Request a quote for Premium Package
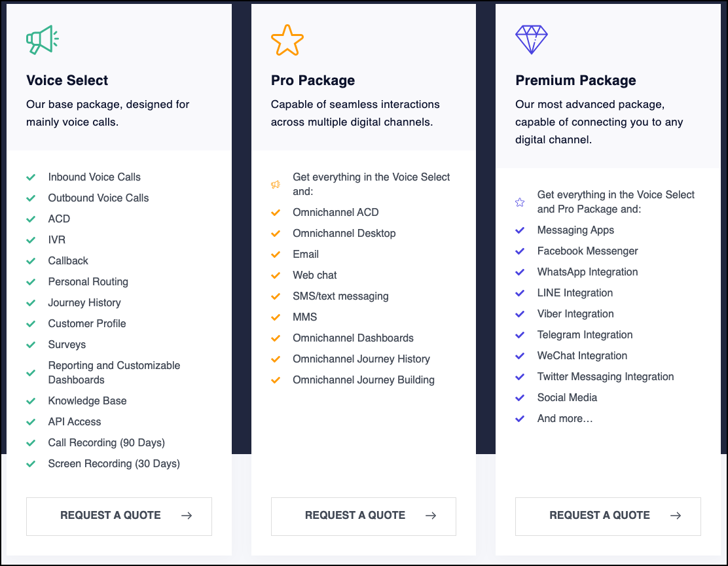Screen dimensions: 728x566 608,516
